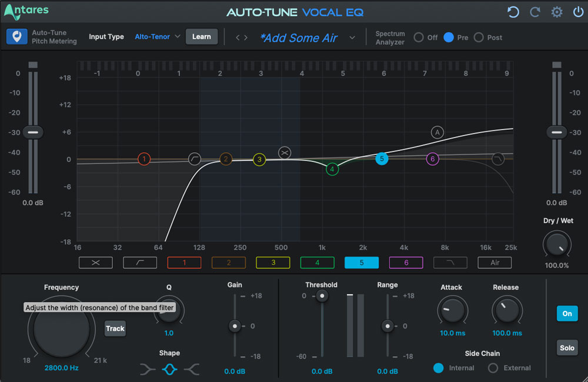Select EQ band node 2 on graph
Image resolution: width=588 pixels, height=382 pixels.
point(226,159)
